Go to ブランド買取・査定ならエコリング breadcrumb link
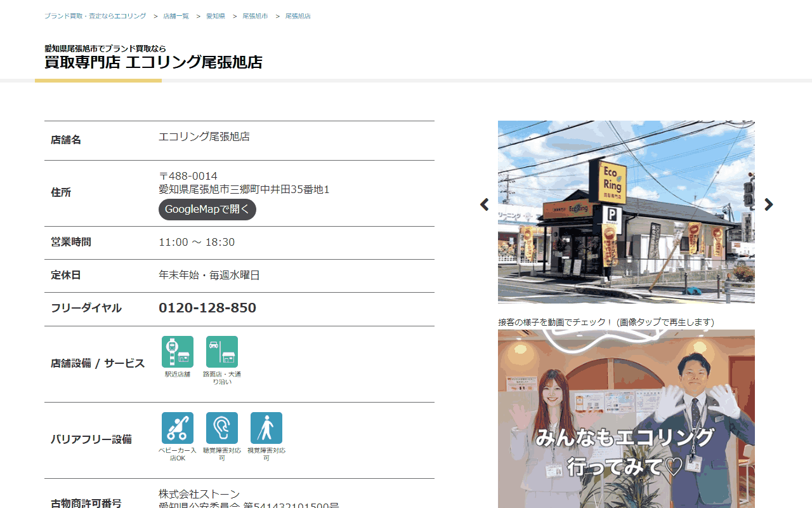812x508 pixels. pyautogui.click(x=95, y=16)
